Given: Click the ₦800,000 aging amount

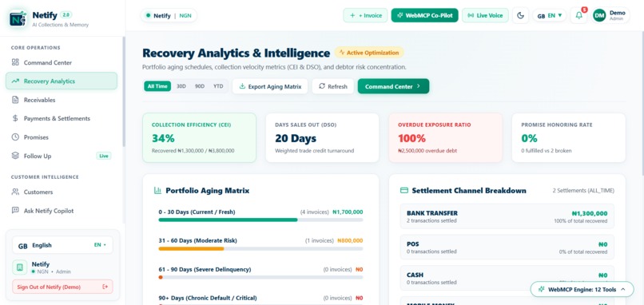Looking at the screenshot, I should pos(350,241).
